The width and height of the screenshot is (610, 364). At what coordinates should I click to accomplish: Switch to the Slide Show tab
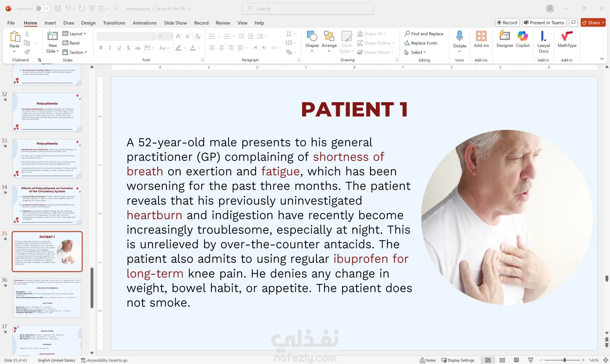pyautogui.click(x=175, y=23)
